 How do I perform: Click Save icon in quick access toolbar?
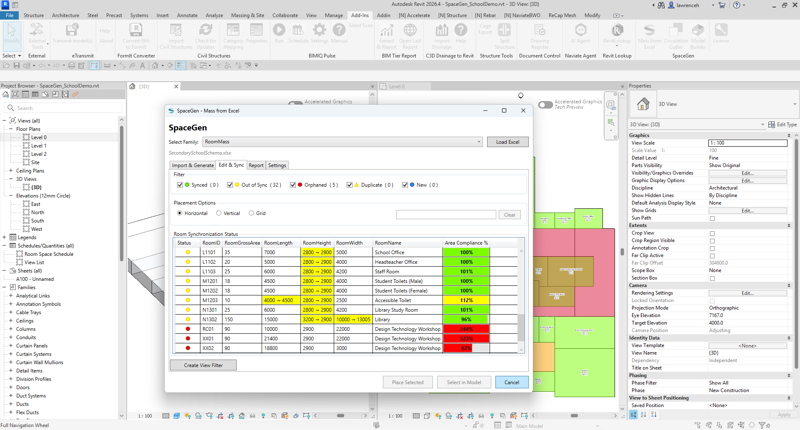click(x=17, y=66)
